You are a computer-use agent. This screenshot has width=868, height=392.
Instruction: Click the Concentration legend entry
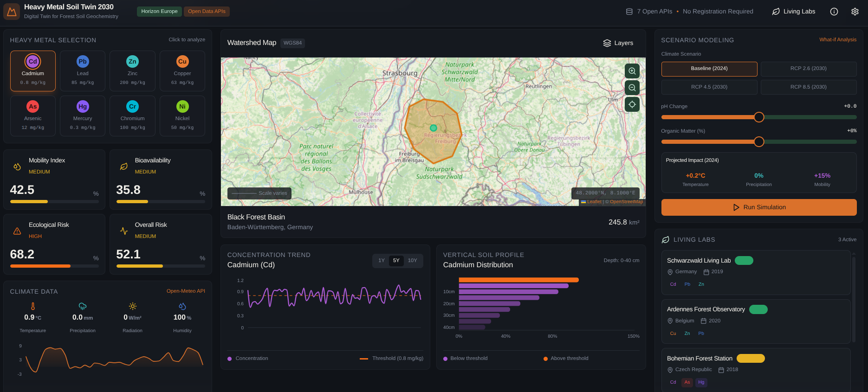click(248, 359)
